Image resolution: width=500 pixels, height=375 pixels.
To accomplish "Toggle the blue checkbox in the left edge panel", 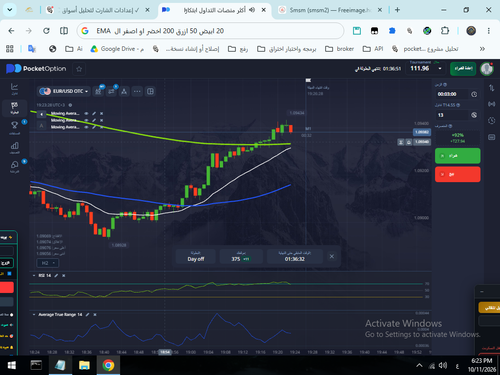I will point(9,274).
